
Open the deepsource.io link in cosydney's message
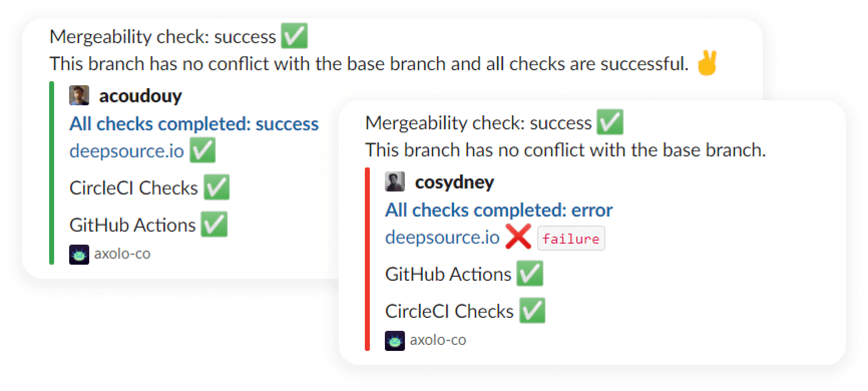coord(441,237)
